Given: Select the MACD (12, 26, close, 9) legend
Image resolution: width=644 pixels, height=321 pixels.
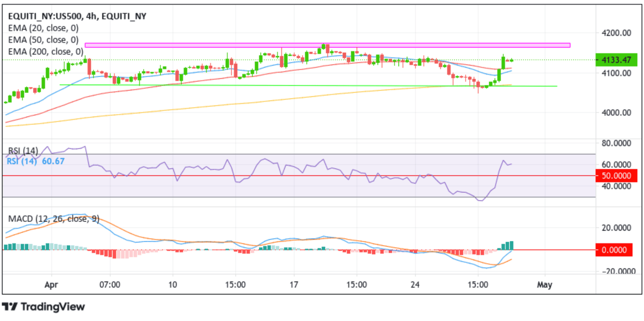Looking at the screenshot, I should (x=54, y=219).
